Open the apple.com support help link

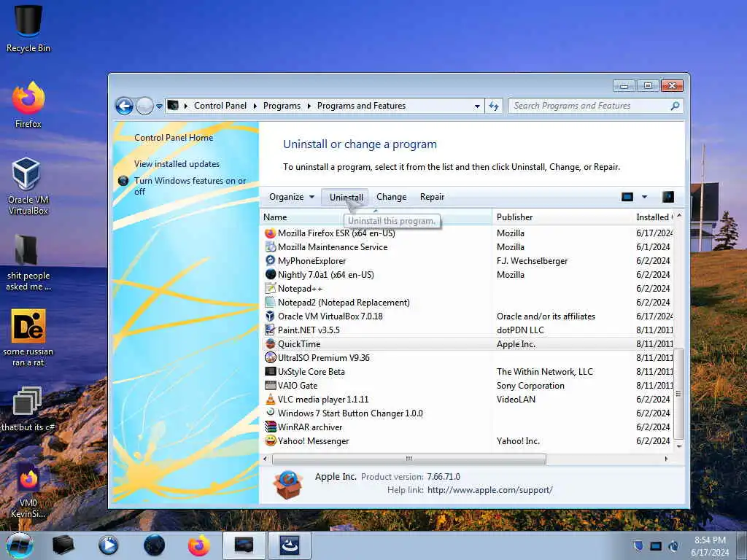tap(489, 490)
